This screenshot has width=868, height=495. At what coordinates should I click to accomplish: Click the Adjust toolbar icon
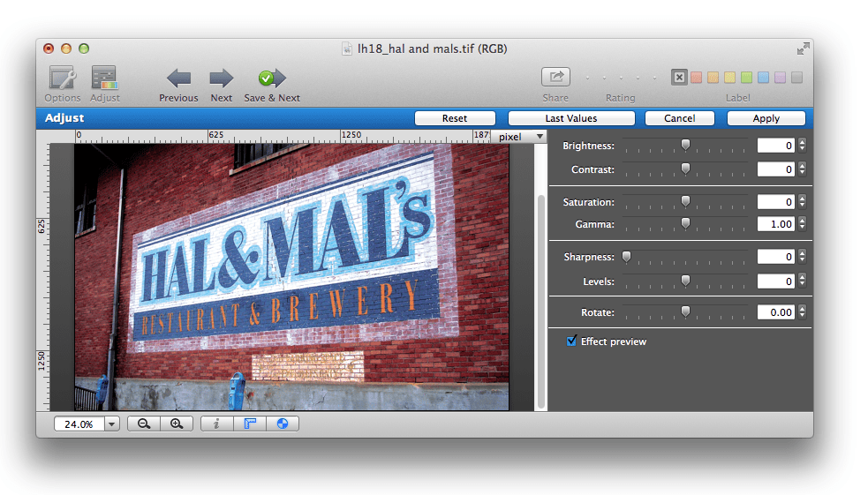click(104, 79)
